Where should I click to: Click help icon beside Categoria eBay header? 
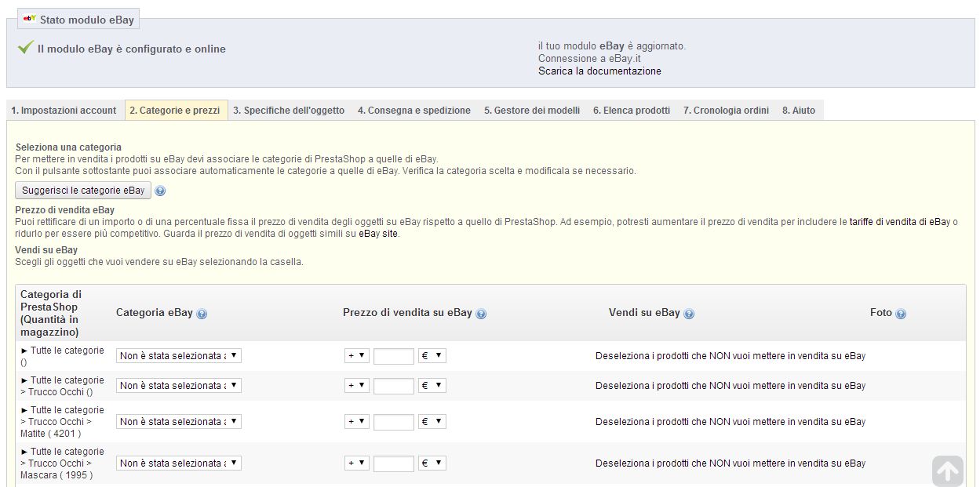(202, 314)
